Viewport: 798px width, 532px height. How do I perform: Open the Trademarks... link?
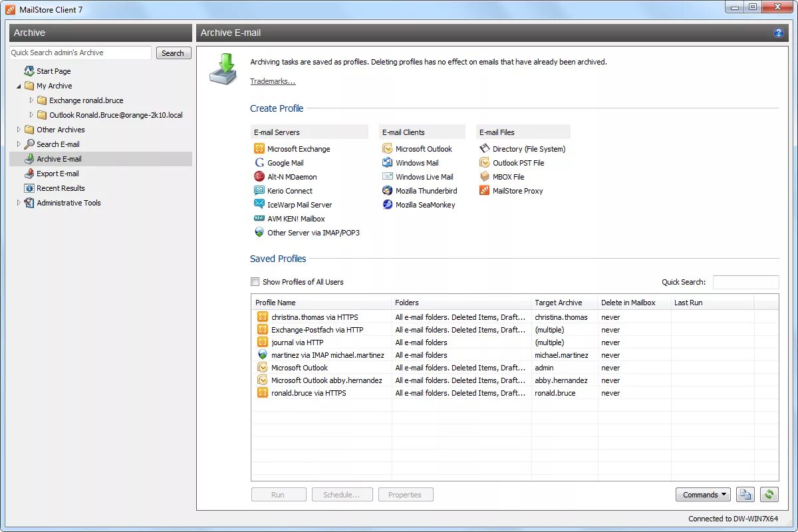click(273, 81)
